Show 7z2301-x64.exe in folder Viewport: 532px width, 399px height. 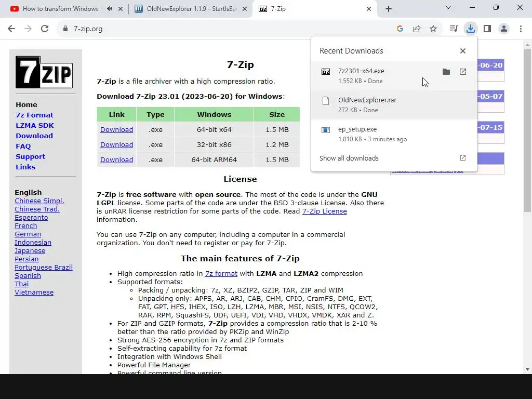pyautogui.click(x=446, y=72)
